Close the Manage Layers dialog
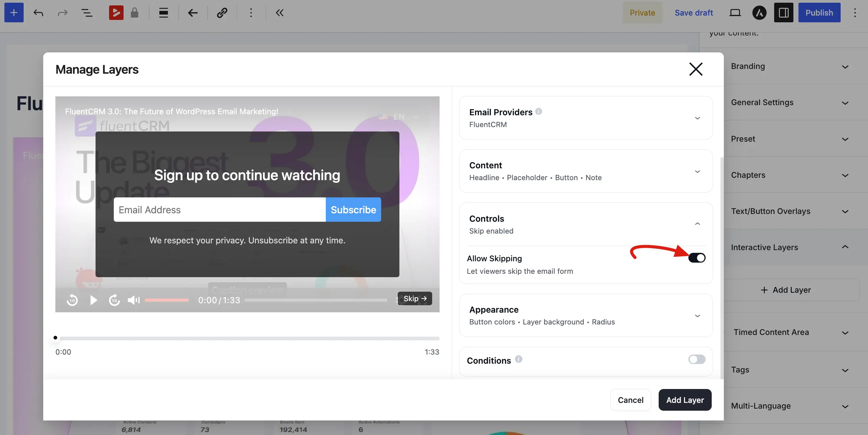Screen dimensions: 868x435 [696, 69]
